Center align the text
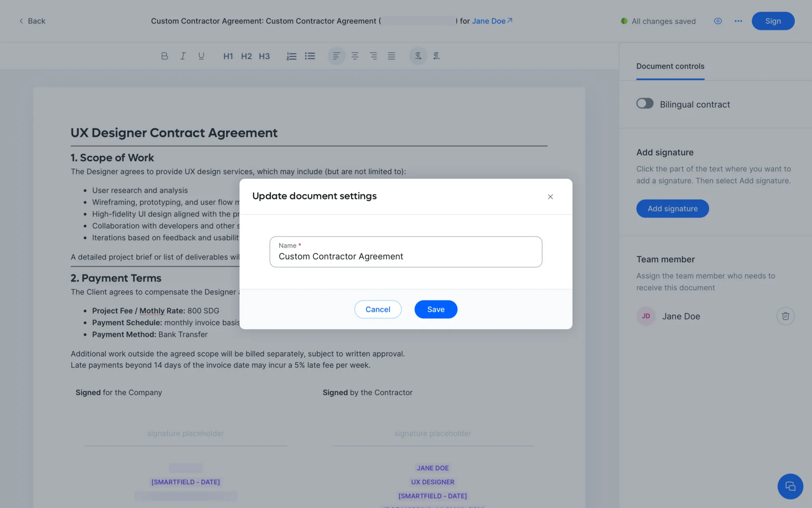Image resolution: width=812 pixels, height=508 pixels. 355,56
